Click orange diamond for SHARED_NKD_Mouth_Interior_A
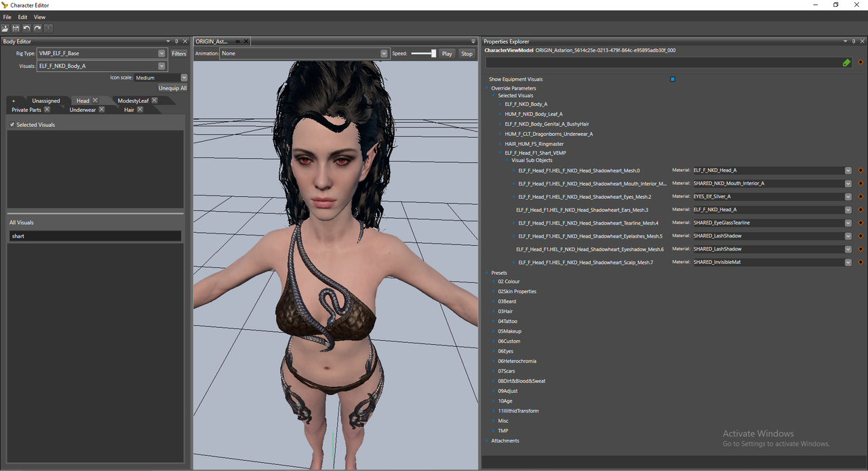Image resolution: width=868 pixels, height=471 pixels. [861, 183]
